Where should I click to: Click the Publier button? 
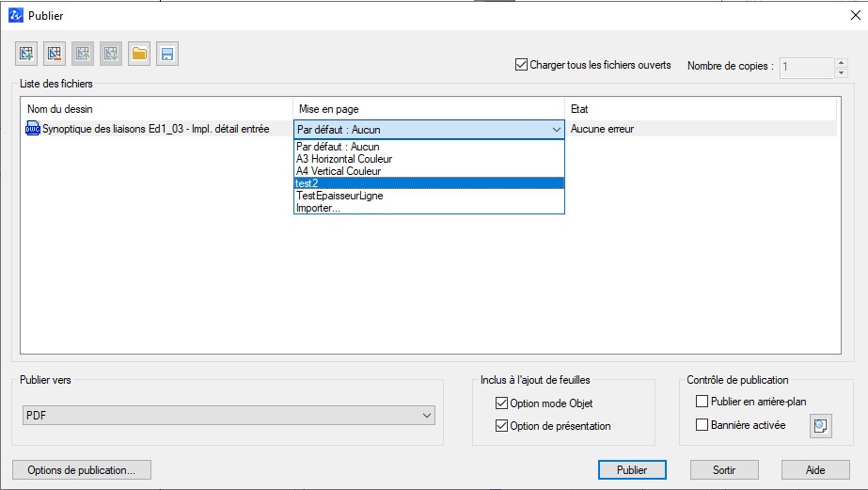pos(632,470)
